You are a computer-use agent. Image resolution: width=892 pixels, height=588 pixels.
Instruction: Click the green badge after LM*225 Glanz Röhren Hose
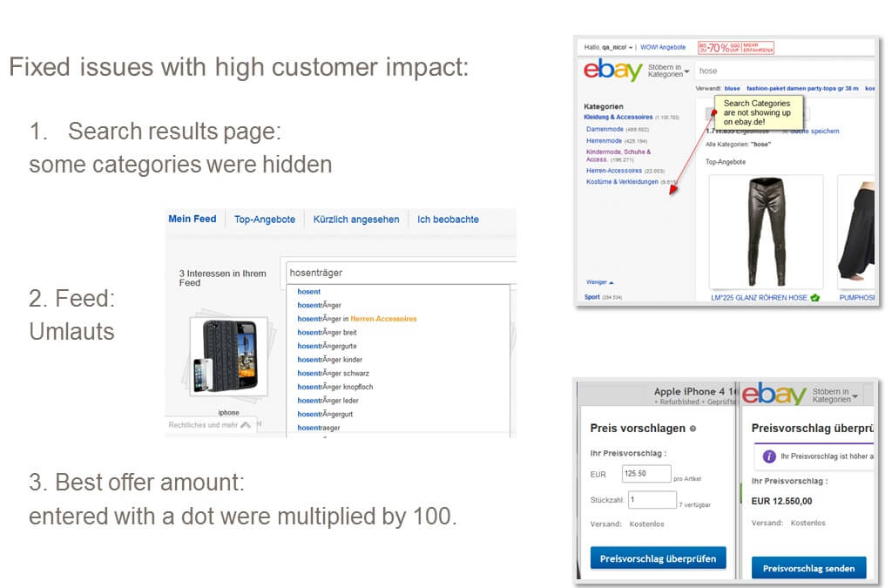pos(814,298)
